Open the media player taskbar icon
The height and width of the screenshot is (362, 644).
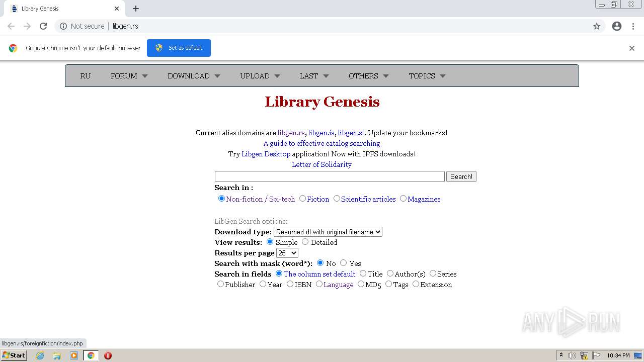pos(74,355)
